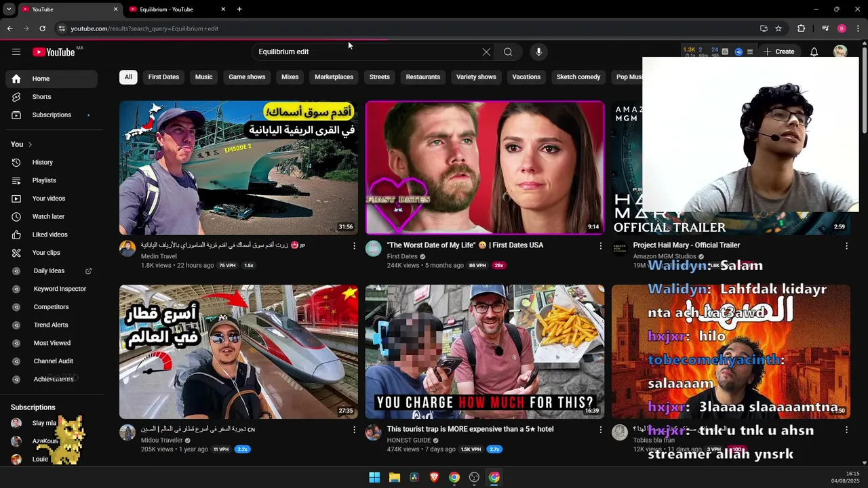This screenshot has width=868, height=488.
Task: Click the YouTube logo
Action: tap(54, 52)
